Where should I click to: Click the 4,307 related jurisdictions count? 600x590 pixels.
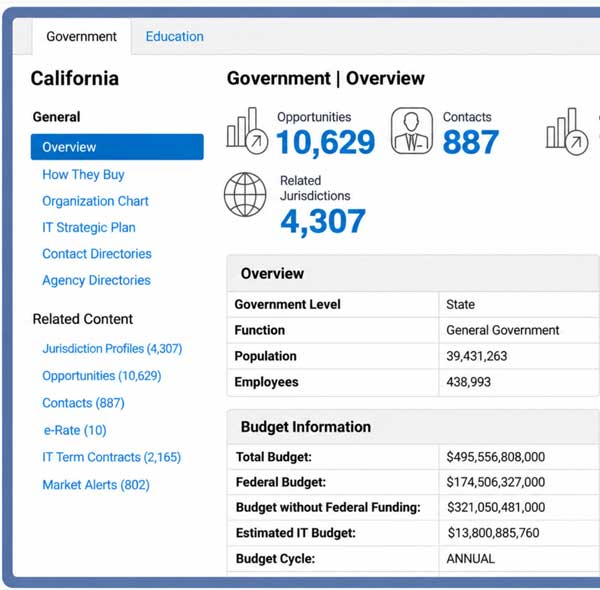pyautogui.click(x=323, y=221)
